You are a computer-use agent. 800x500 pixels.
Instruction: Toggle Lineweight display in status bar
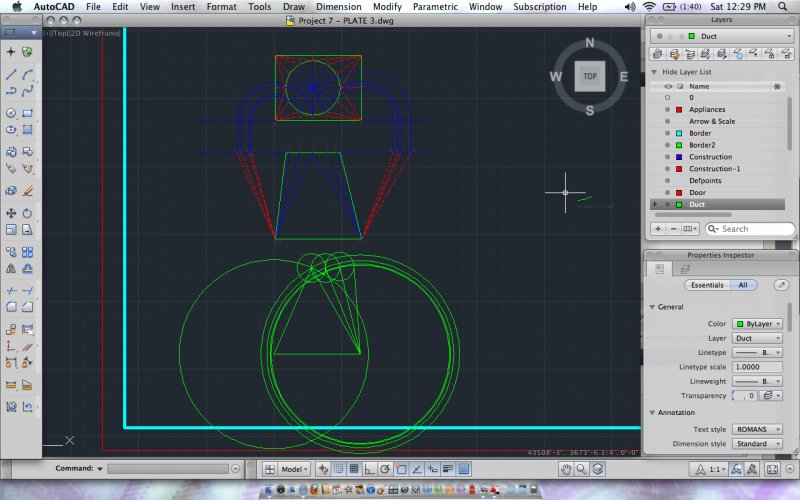point(448,469)
